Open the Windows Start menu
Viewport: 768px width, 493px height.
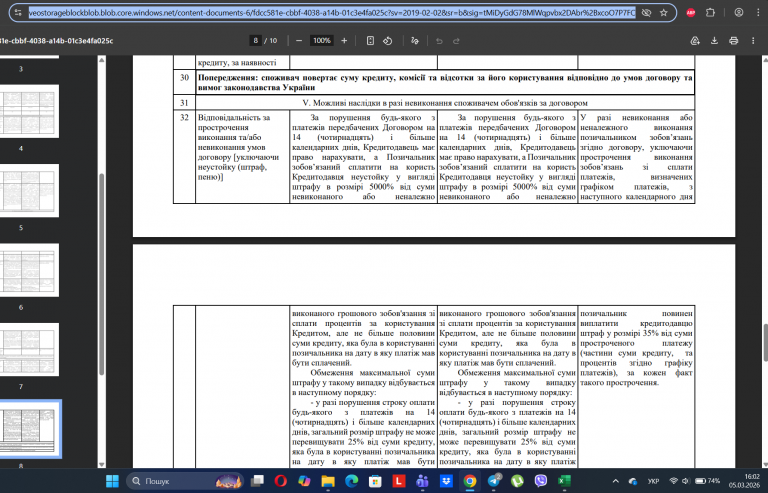click(112, 481)
